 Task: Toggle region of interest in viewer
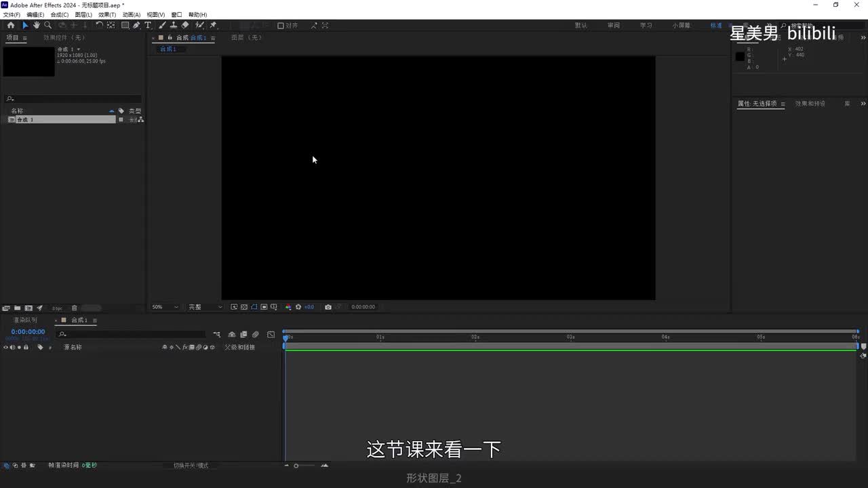(264, 307)
